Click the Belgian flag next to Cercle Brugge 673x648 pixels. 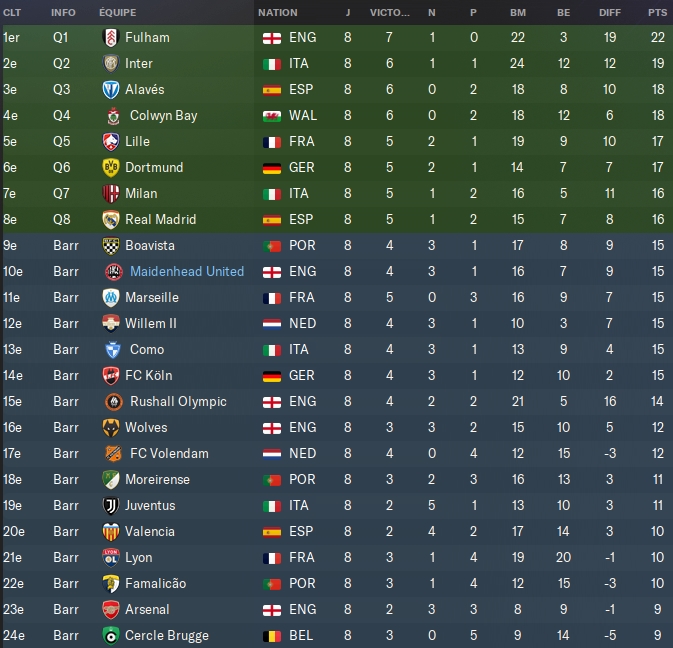click(270, 635)
